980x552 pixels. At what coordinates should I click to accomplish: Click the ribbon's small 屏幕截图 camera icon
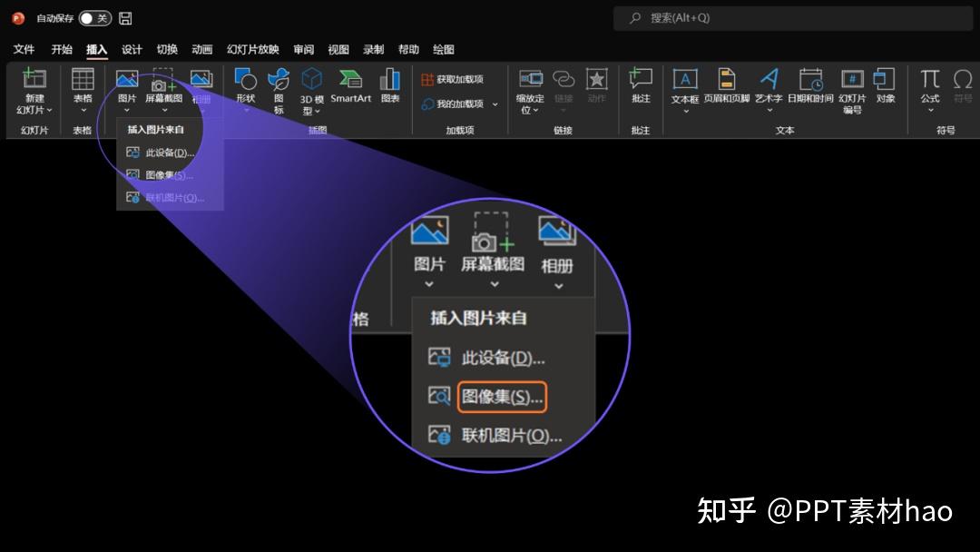[x=163, y=82]
